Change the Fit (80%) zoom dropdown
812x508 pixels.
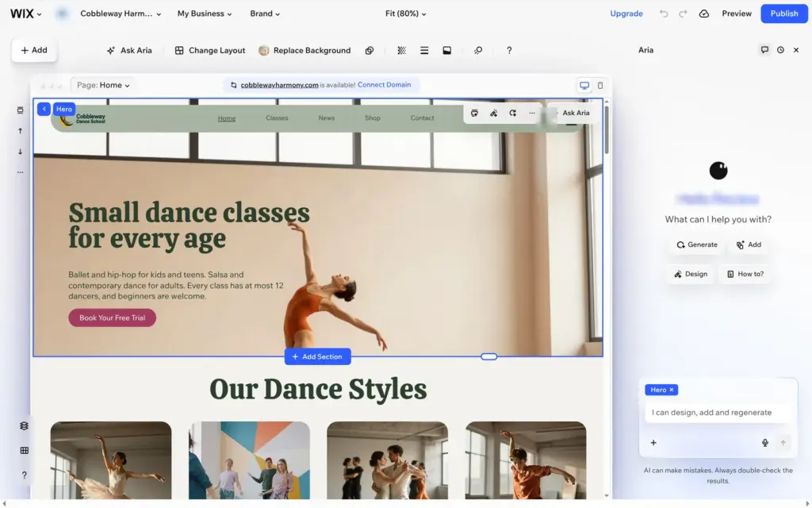pyautogui.click(x=405, y=13)
